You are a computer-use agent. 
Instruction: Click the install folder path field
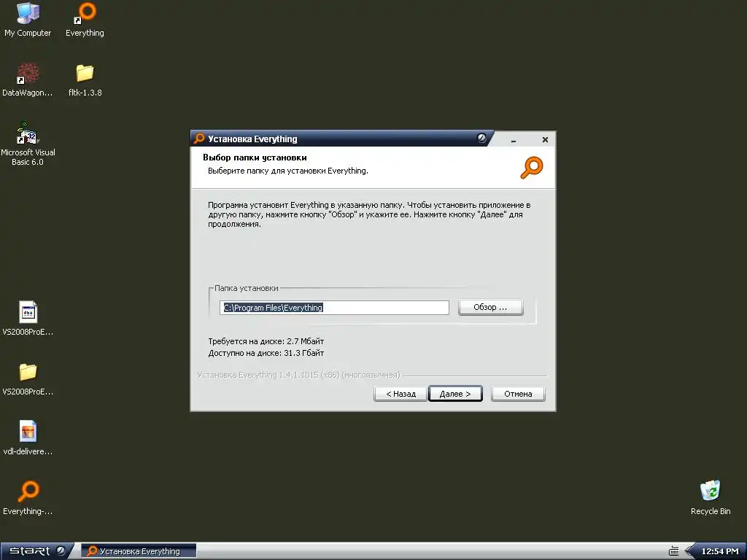tap(334, 308)
